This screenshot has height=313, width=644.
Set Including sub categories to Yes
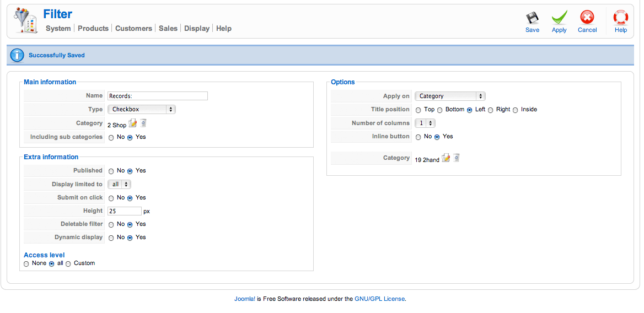pyautogui.click(x=130, y=138)
